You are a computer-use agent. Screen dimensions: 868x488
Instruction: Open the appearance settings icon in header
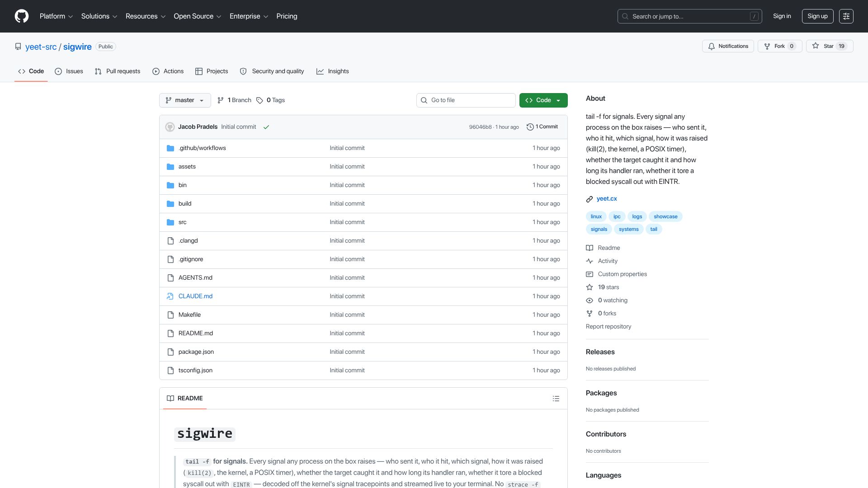pos(846,16)
